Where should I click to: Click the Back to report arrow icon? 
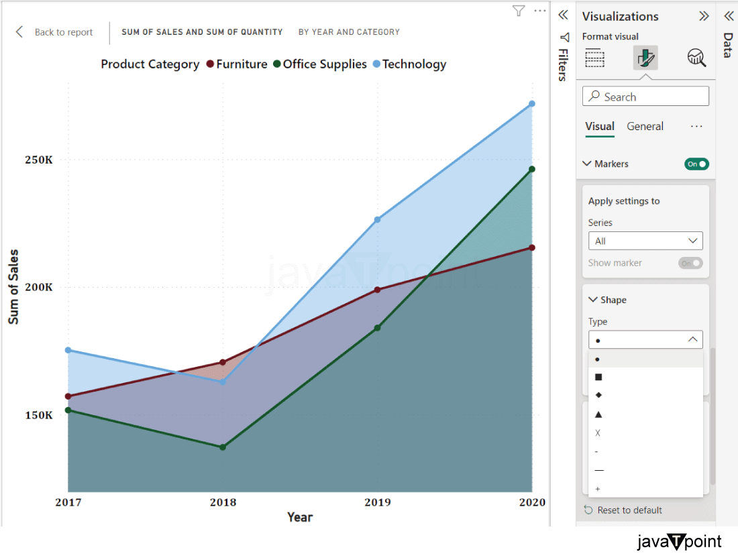click(x=19, y=32)
